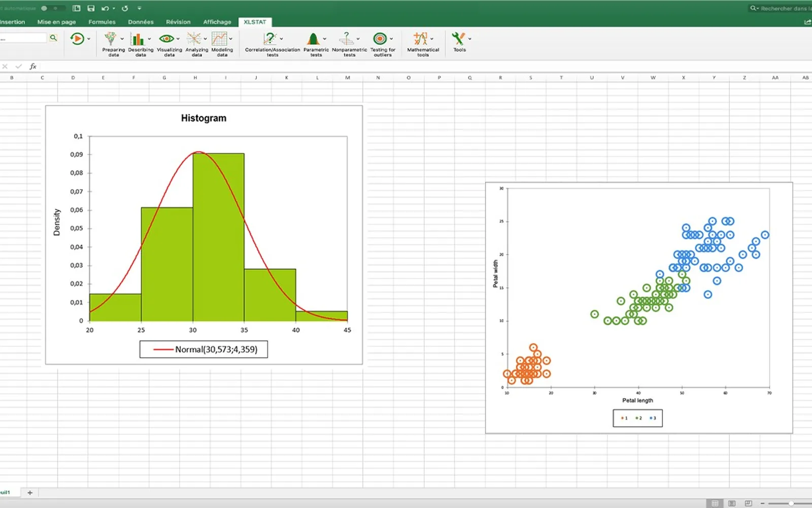Screen dimensions: 812x508
Task: Click the XLSTAT run-again play icon
Action: click(x=77, y=39)
